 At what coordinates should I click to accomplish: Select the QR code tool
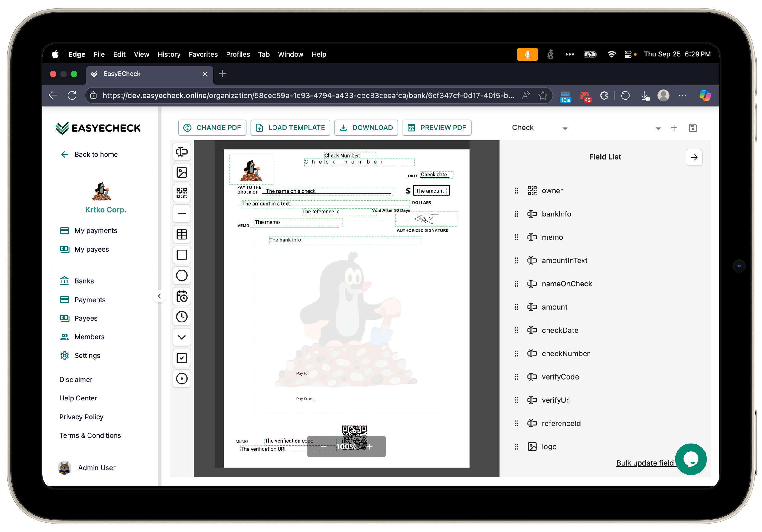182,193
